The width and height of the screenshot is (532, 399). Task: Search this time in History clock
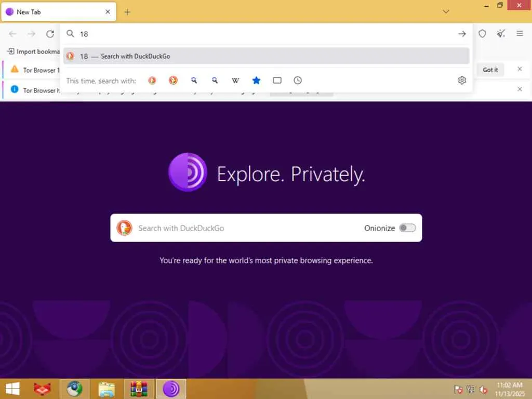tap(298, 81)
